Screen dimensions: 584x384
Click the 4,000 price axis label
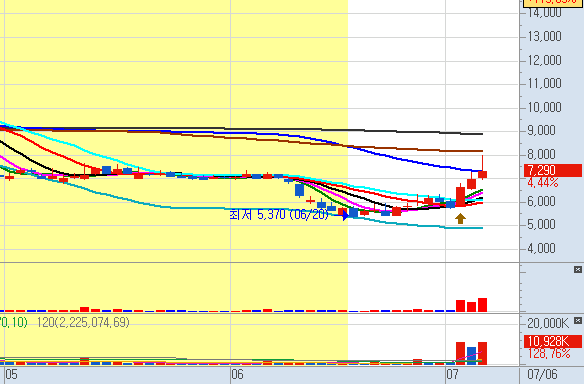542,248
